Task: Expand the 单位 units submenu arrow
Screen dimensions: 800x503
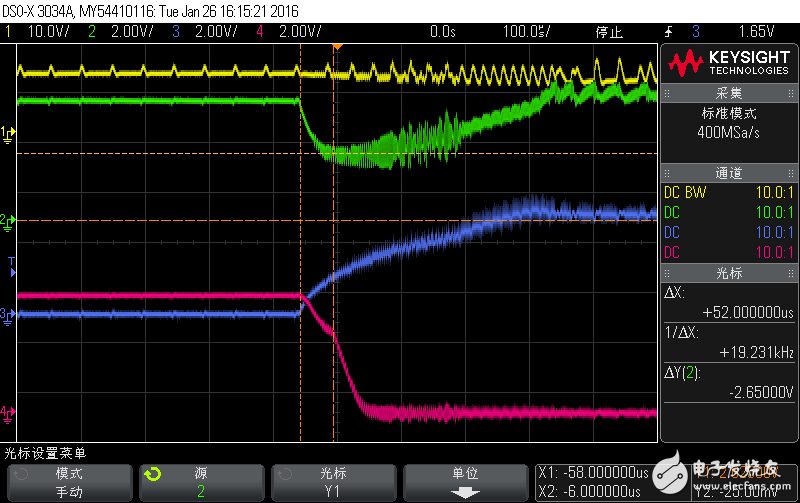Action: coord(464,492)
